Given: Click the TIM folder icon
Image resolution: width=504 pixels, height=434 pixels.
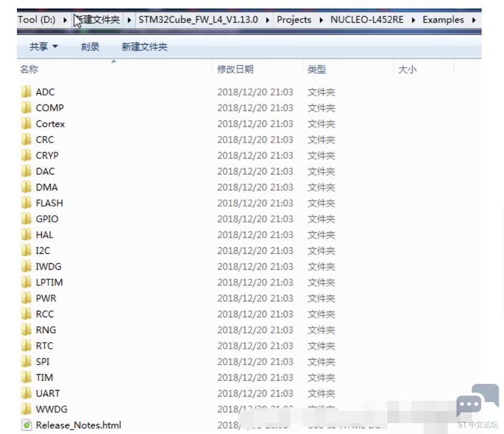Looking at the screenshot, I should (x=27, y=377).
